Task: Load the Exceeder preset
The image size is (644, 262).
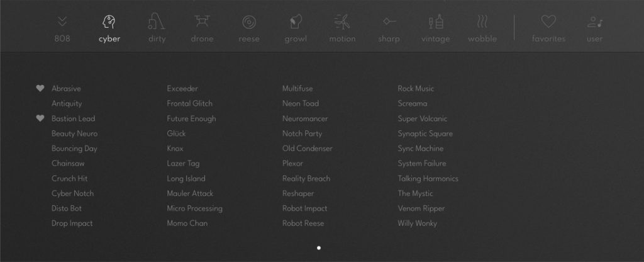Action: [x=182, y=88]
